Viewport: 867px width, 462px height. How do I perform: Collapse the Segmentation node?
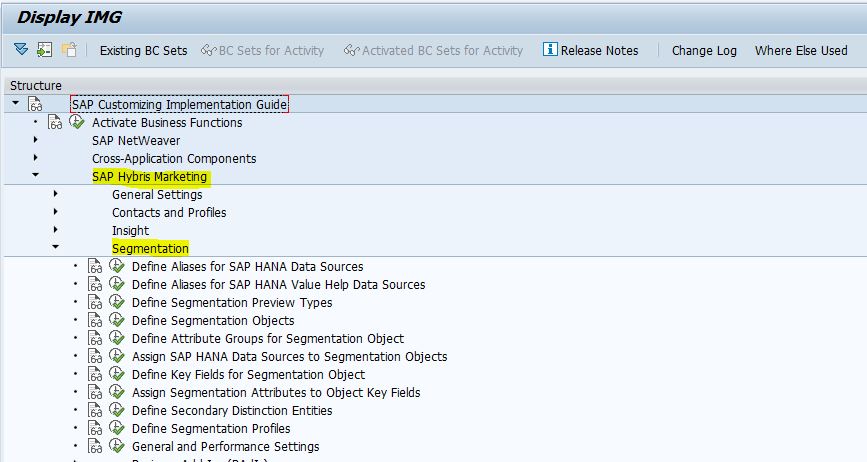point(56,247)
